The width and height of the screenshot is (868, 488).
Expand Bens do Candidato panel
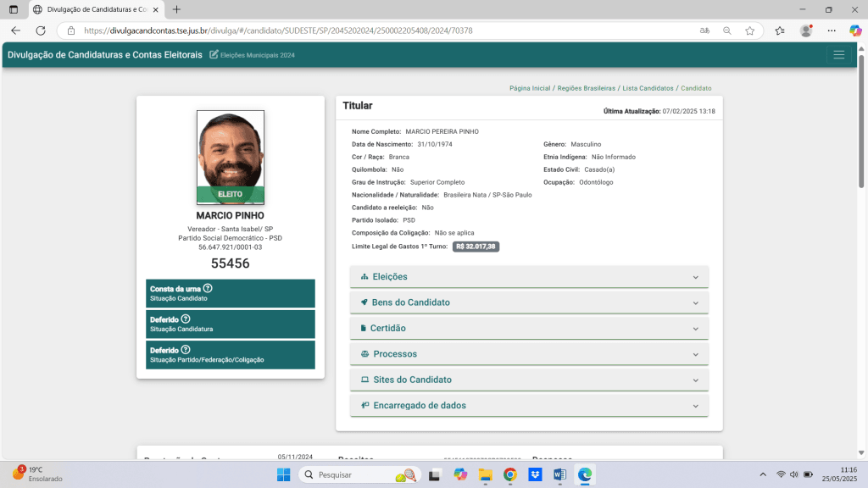529,302
